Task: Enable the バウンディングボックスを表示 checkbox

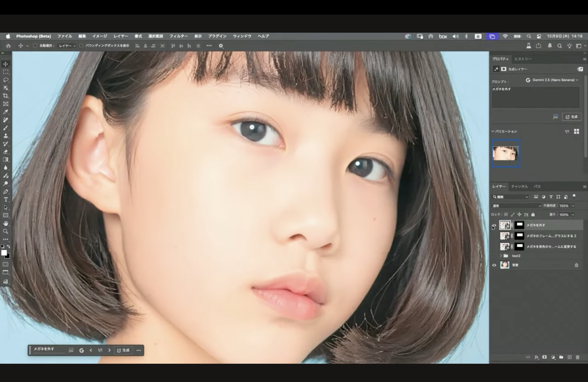Action: pos(81,46)
